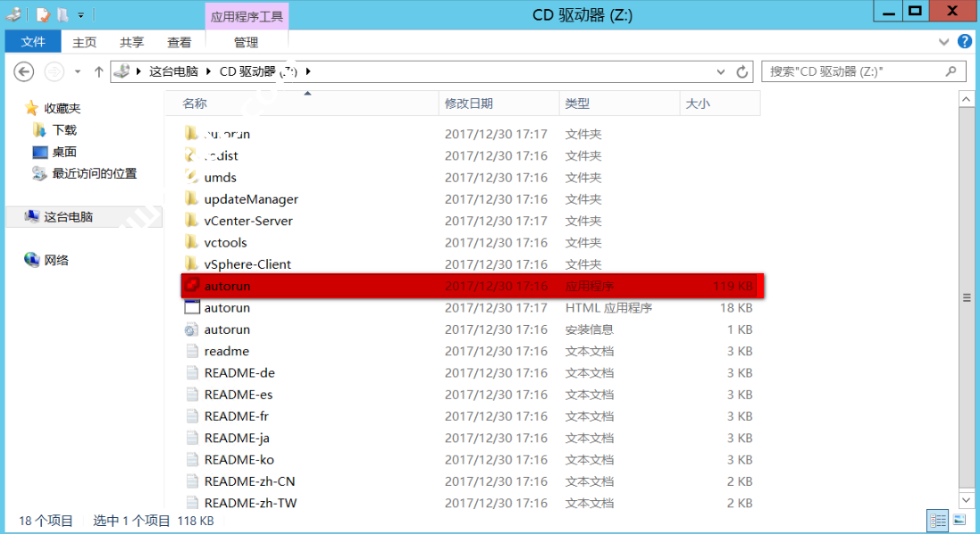Click the 网络 label in navigation pane
This screenshot has height=534, width=980.
point(56,261)
